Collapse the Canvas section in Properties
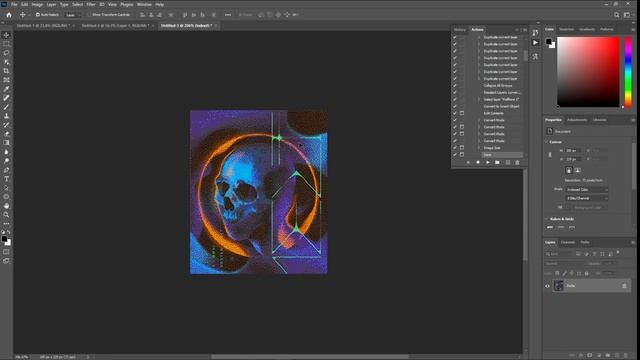 tap(547, 142)
